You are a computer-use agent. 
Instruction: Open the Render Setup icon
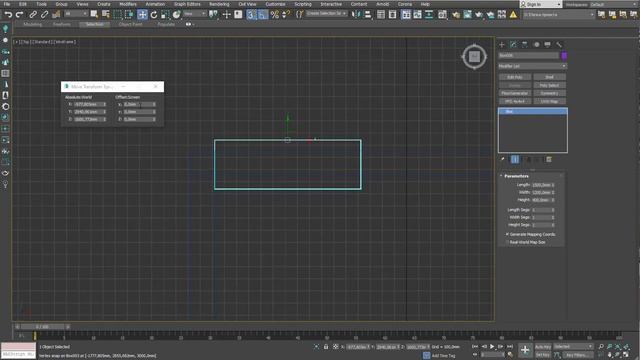[456, 15]
